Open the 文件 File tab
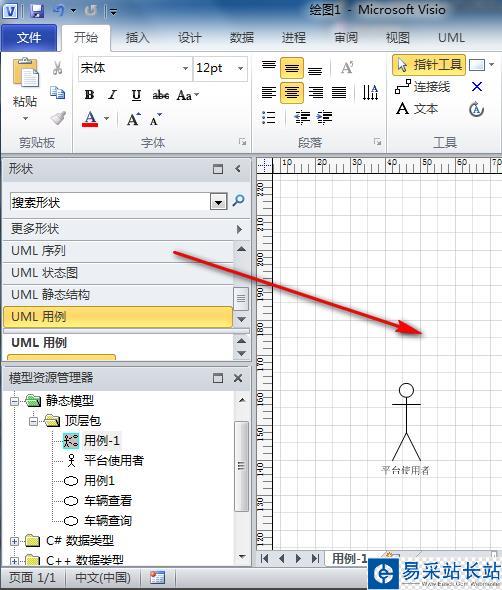 click(x=29, y=38)
